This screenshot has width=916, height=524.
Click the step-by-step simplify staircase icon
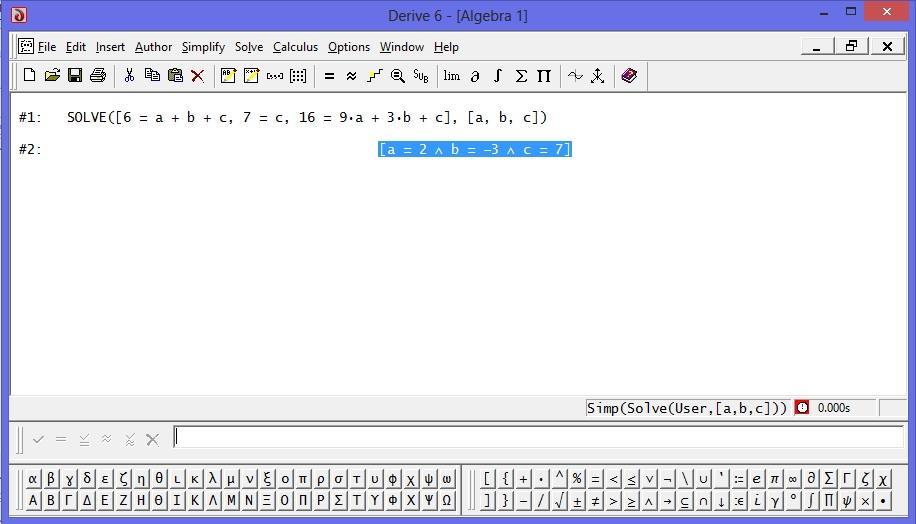click(x=374, y=75)
